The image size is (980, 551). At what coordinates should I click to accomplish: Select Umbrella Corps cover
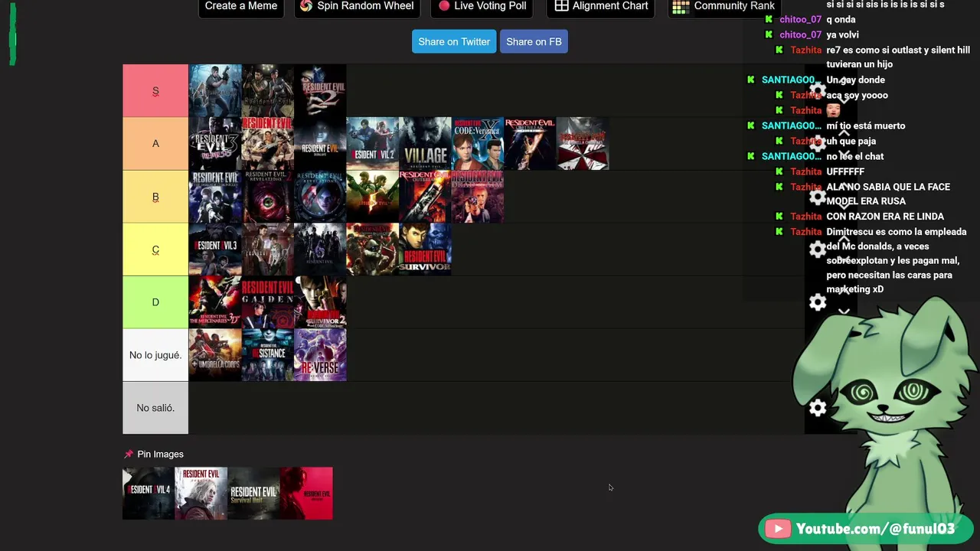pos(215,354)
